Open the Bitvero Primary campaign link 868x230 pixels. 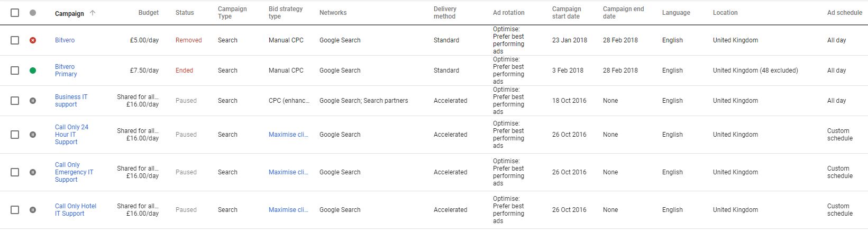click(66, 70)
